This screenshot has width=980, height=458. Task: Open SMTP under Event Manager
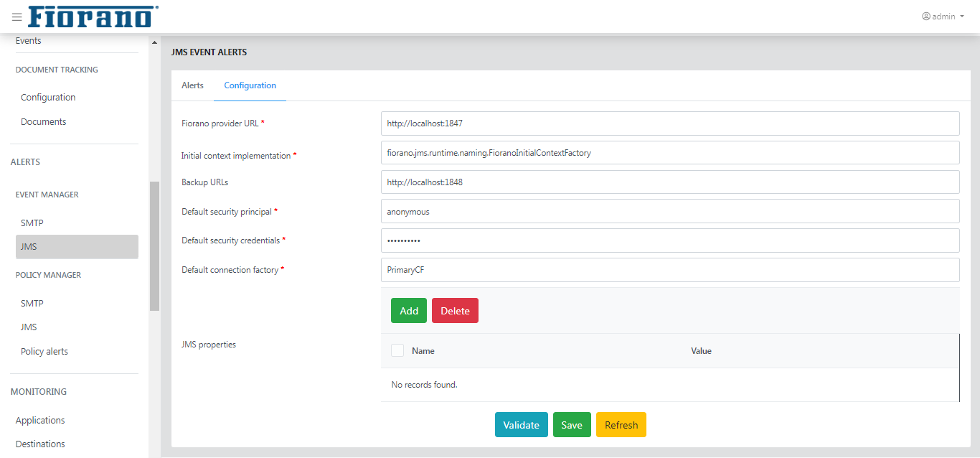pyautogui.click(x=32, y=223)
